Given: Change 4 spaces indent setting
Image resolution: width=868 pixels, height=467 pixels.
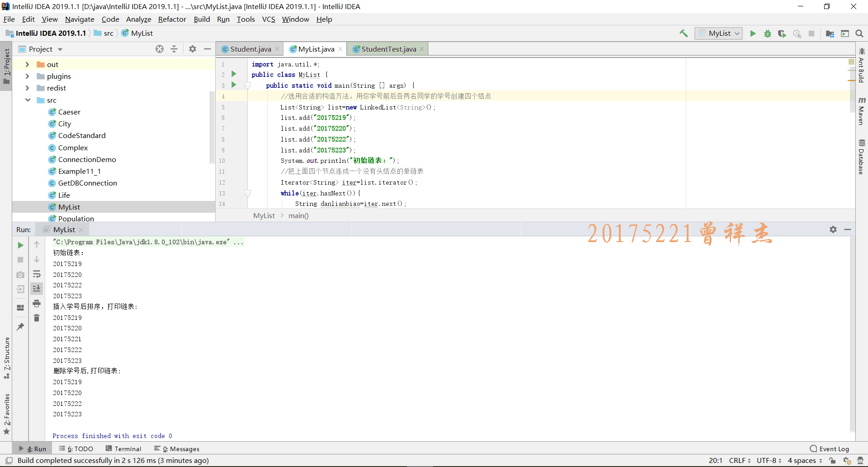Looking at the screenshot, I should coord(805,461).
